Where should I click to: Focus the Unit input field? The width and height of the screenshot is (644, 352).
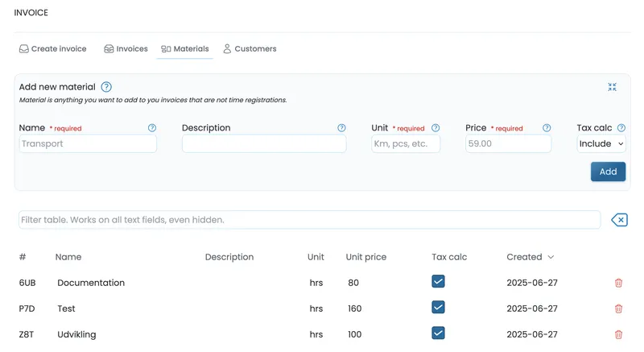pyautogui.click(x=406, y=143)
